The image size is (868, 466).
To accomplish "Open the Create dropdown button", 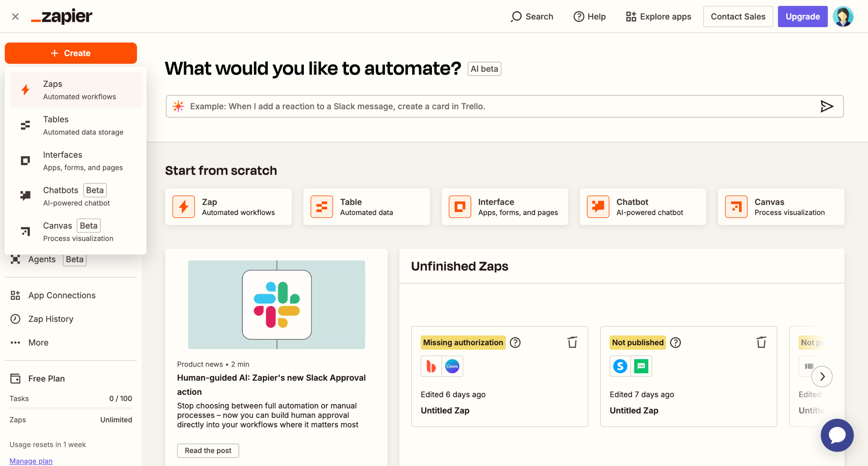I will coord(71,53).
